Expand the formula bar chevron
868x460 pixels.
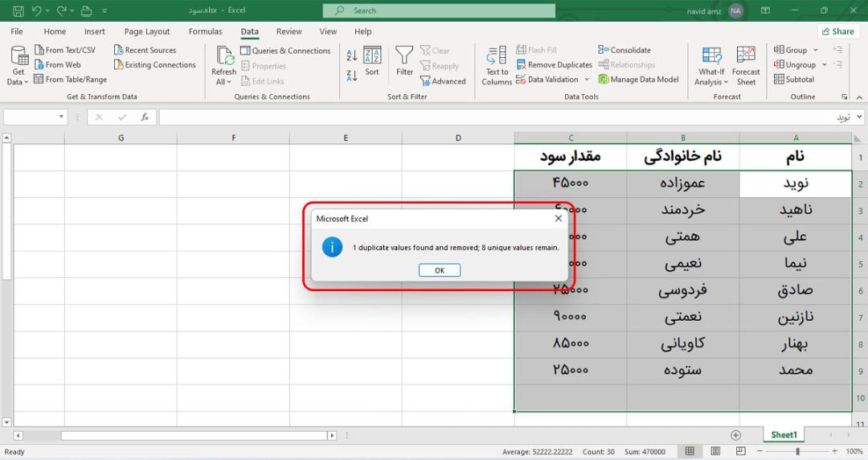(x=859, y=117)
